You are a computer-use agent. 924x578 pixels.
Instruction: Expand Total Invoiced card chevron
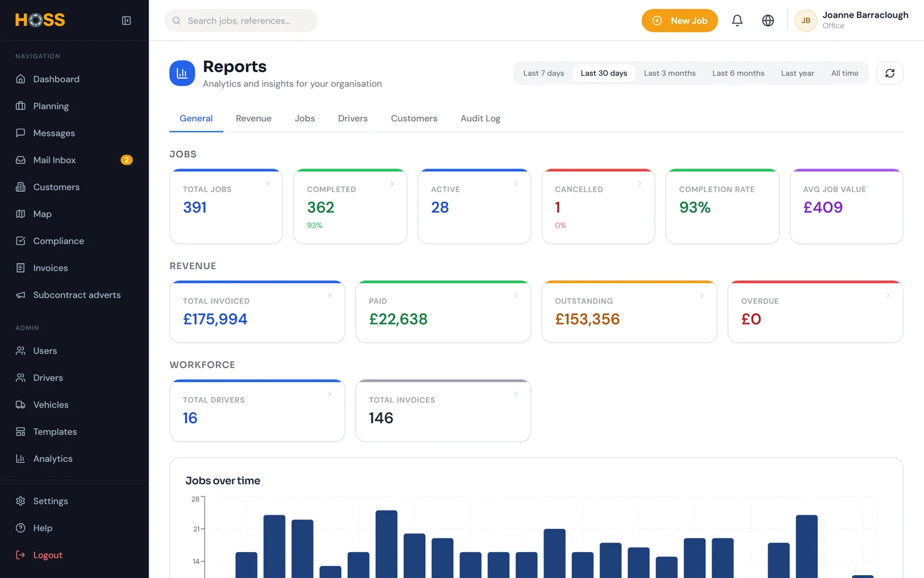330,295
